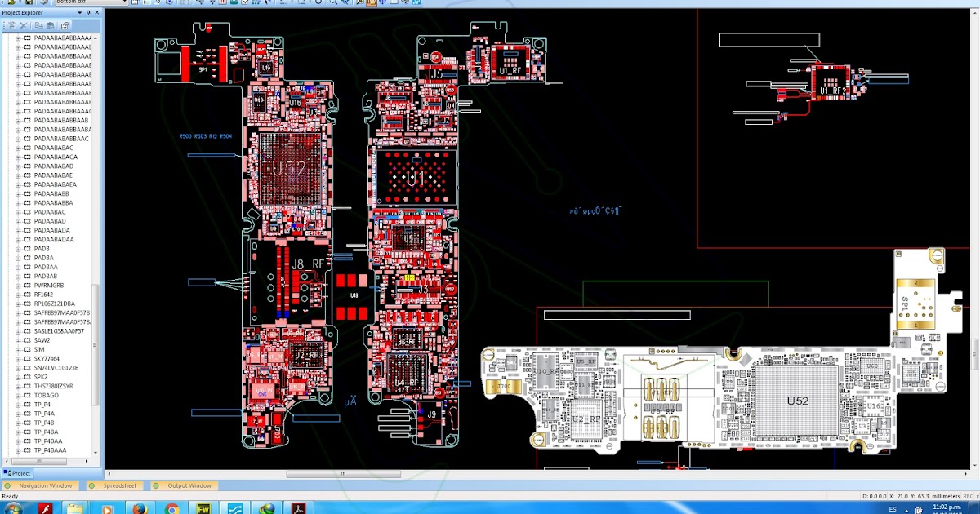Launch Google Chrome from the taskbar
Image resolution: width=980 pixels, height=514 pixels.
(171, 507)
